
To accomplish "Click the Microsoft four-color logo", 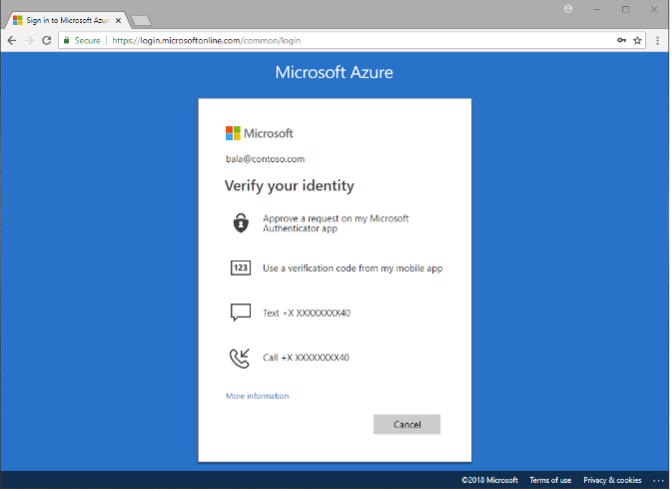I will 234,134.
